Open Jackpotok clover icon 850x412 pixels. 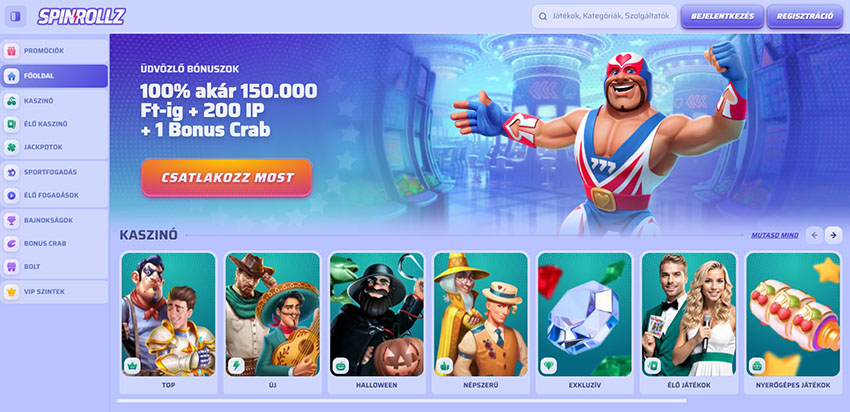(11, 147)
